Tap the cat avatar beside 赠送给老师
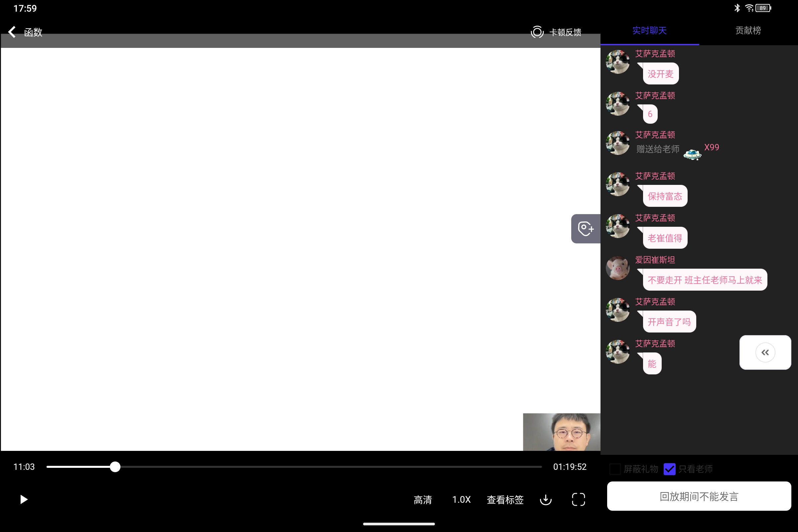 [x=617, y=143]
